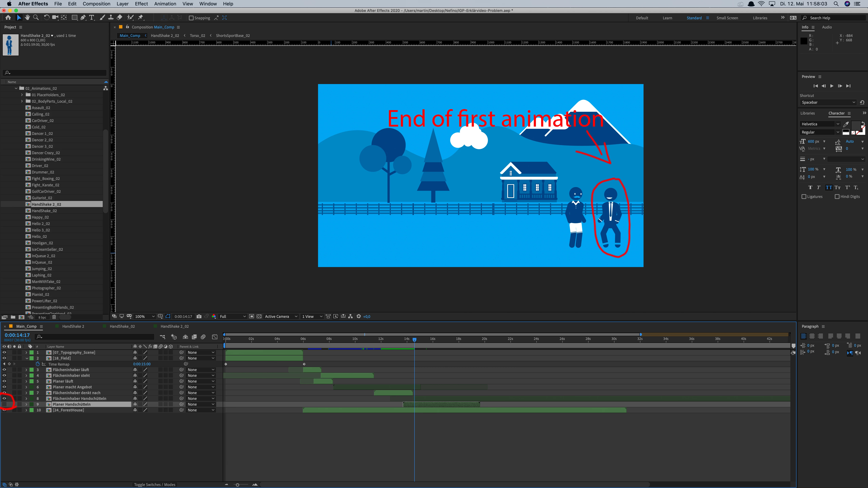
Task: Select the Brush tool
Action: pos(102,17)
